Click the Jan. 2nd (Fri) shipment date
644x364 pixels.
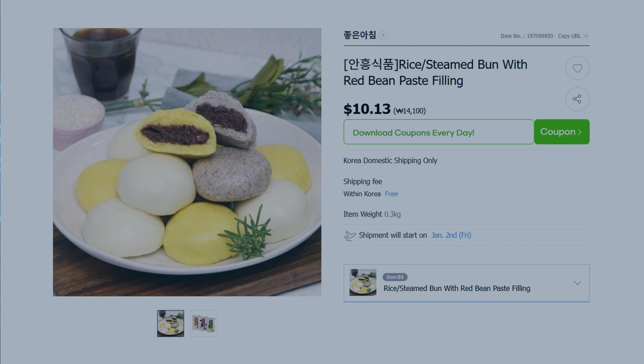click(451, 235)
